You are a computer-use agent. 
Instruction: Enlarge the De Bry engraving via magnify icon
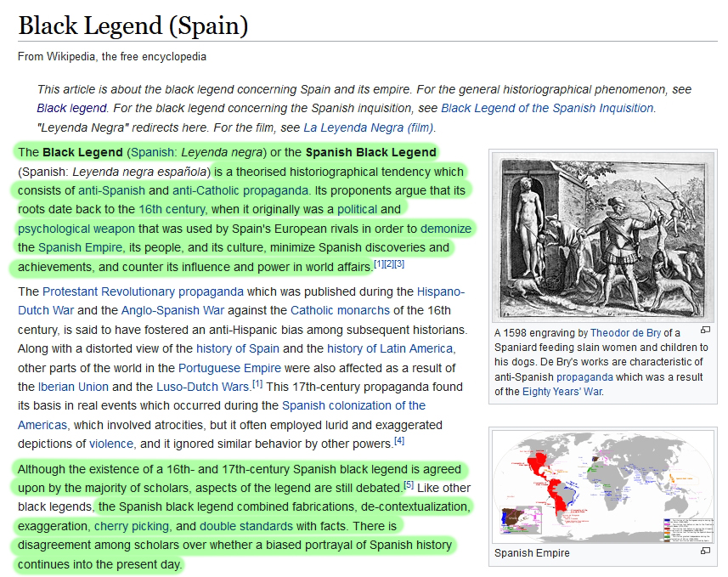(x=705, y=330)
